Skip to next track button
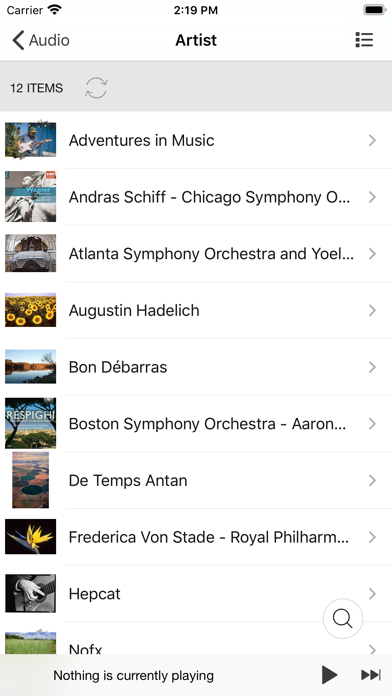 point(371,675)
